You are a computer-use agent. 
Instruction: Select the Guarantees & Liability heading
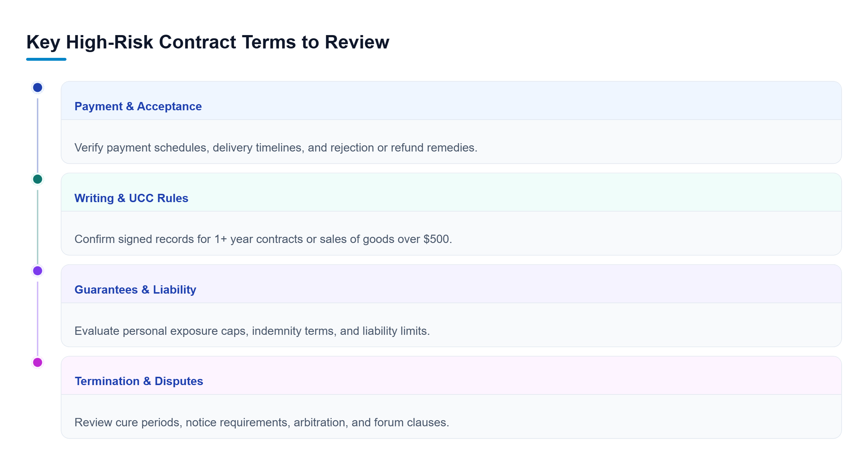(x=135, y=290)
